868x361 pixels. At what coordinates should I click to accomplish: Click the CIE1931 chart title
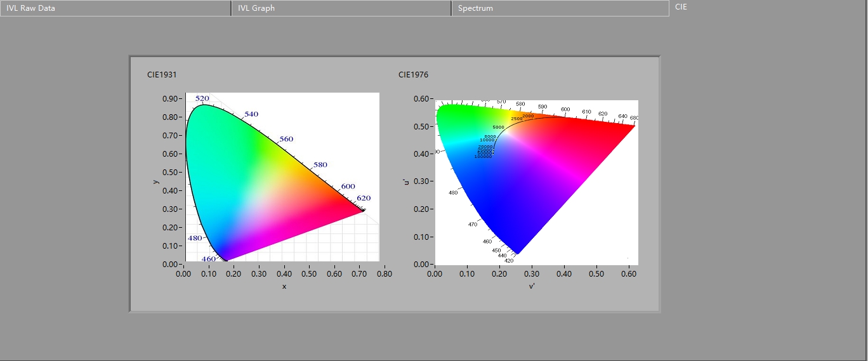coord(162,75)
